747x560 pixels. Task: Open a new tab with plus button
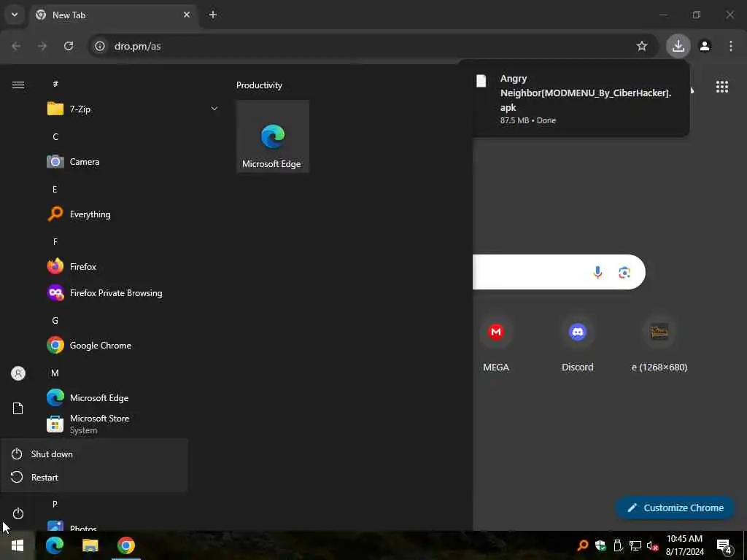(213, 15)
